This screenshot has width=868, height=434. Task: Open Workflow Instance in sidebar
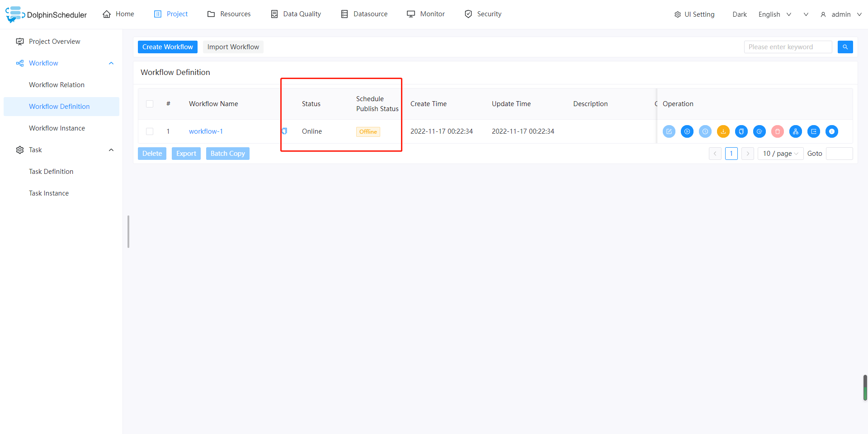click(x=61, y=128)
